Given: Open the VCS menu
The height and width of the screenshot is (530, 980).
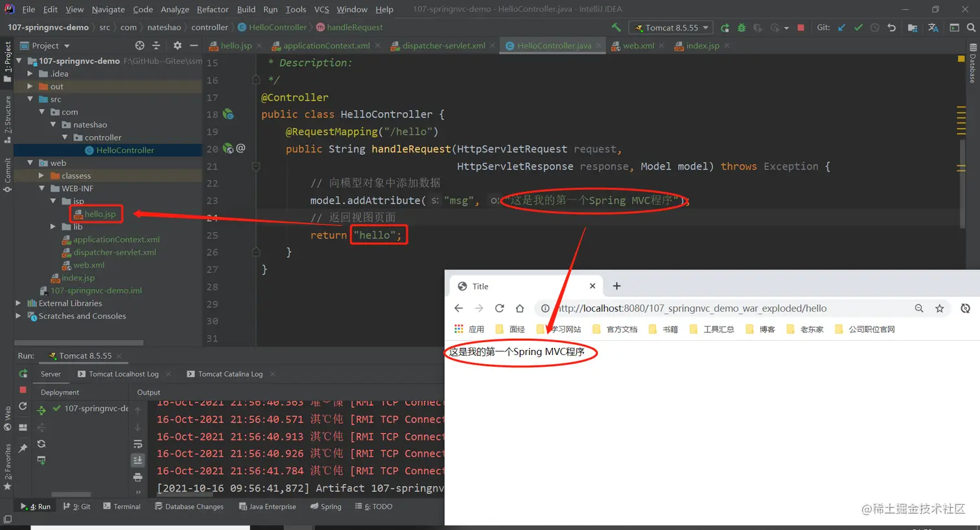Looking at the screenshot, I should (x=321, y=9).
